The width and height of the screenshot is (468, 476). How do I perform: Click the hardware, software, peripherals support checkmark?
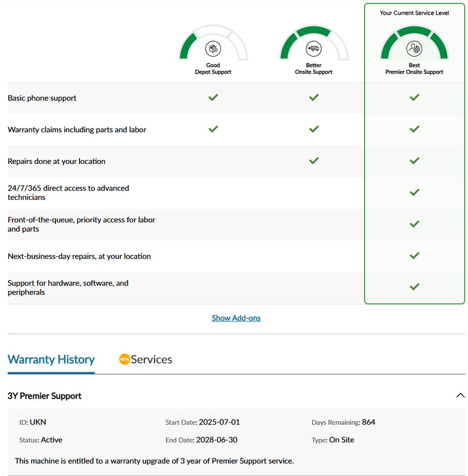pos(414,287)
